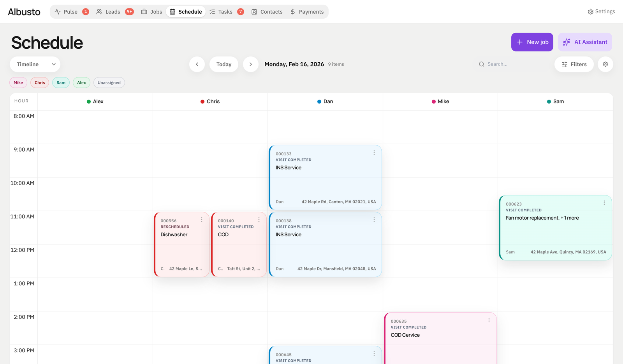This screenshot has height=364, width=623.
Task: Create a New job
Action: [532, 42]
